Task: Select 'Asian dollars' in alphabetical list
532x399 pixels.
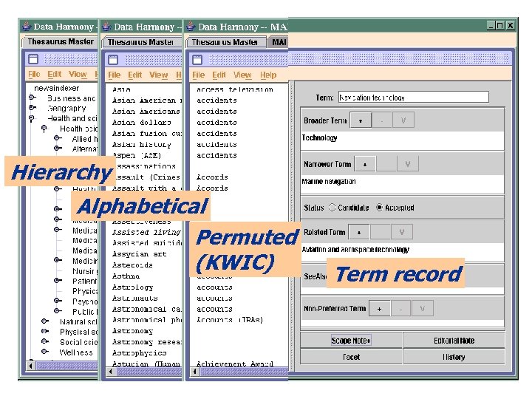Action: tap(141, 122)
